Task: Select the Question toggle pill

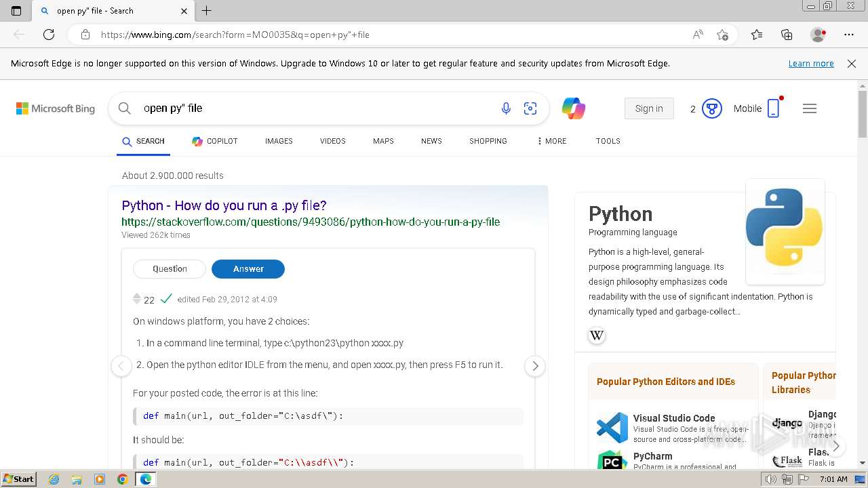Action: (x=170, y=269)
